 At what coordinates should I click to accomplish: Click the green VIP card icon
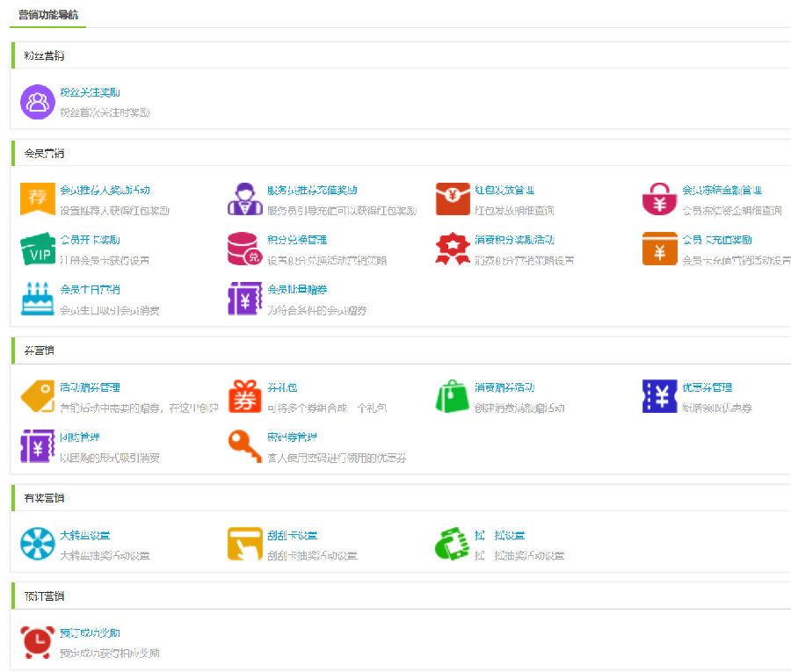tap(37, 249)
